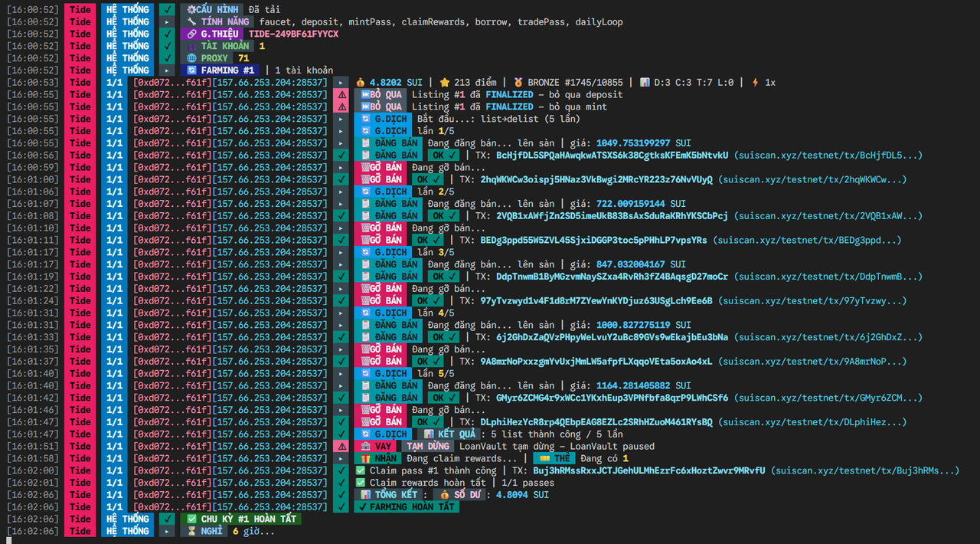Open the suiscan link ending 2VQB1xAW...

click(x=828, y=216)
